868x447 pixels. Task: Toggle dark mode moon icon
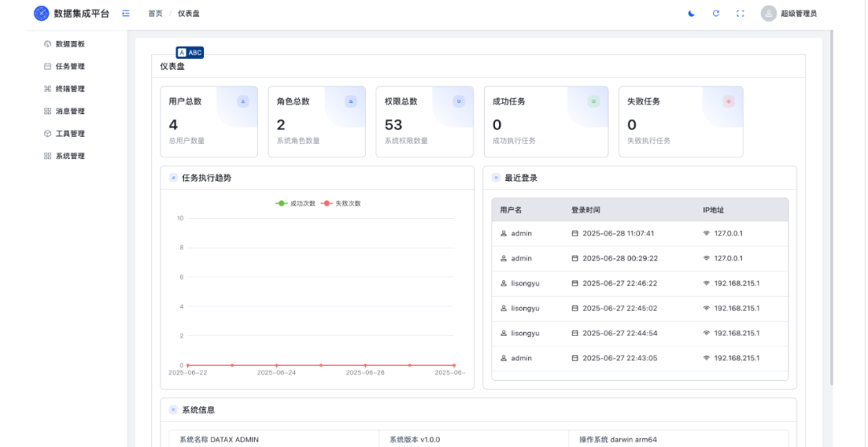point(691,14)
